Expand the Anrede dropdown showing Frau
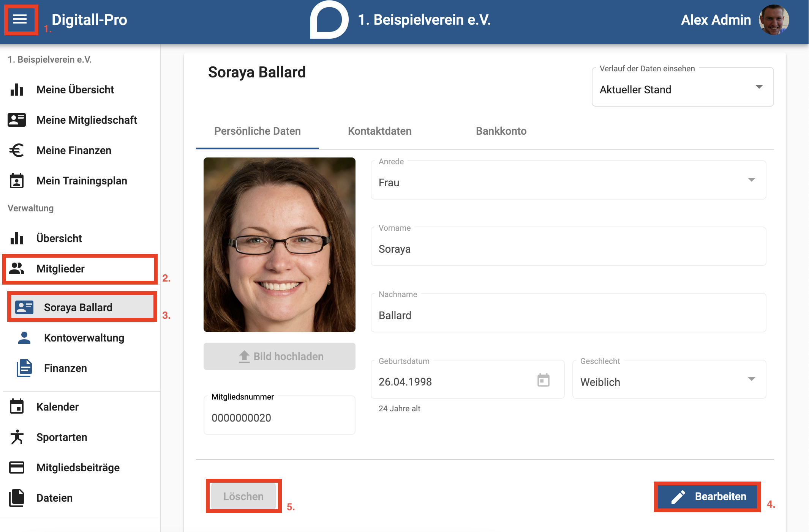Image resolution: width=809 pixels, height=532 pixels. tap(568, 180)
